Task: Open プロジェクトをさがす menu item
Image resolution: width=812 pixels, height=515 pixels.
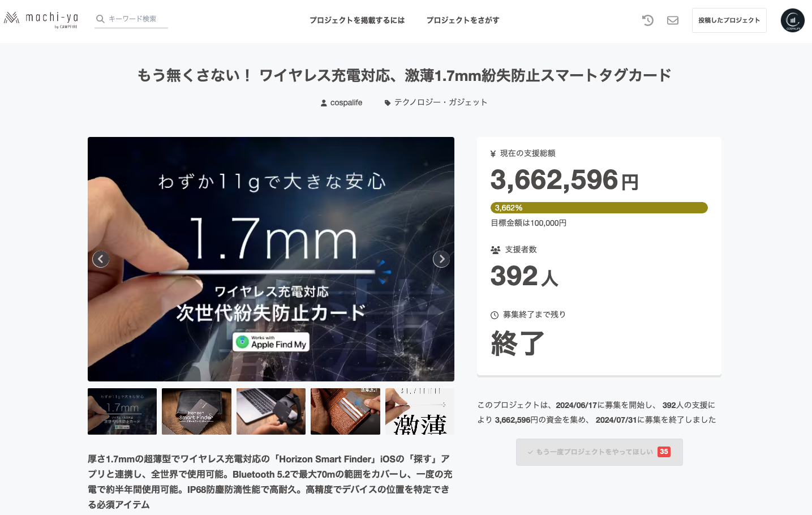Action: pyautogui.click(x=463, y=20)
